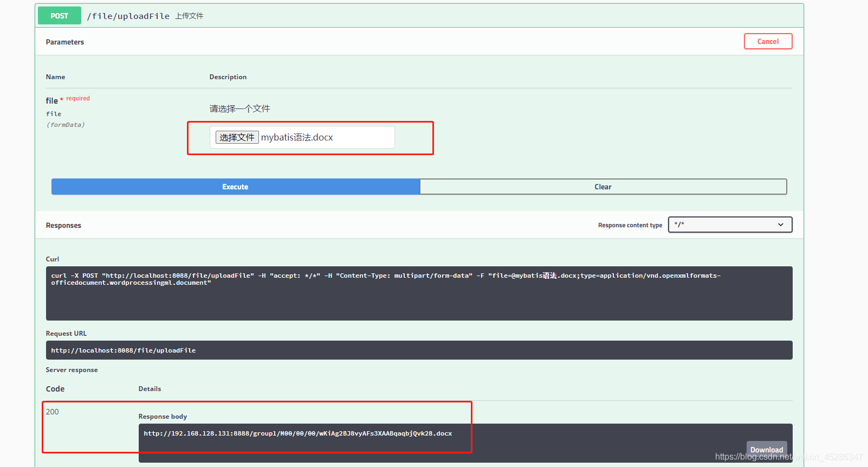Click the Response body label
Image resolution: width=868 pixels, height=467 pixels.
(x=163, y=417)
